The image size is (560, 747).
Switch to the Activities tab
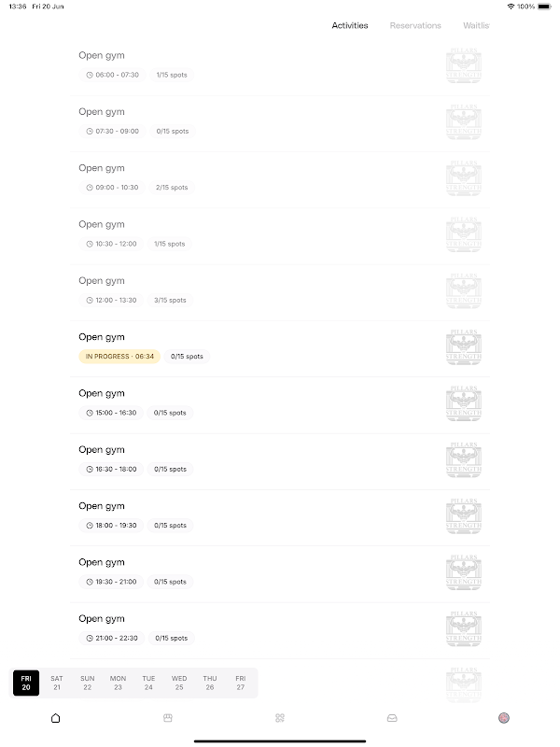pyautogui.click(x=350, y=25)
